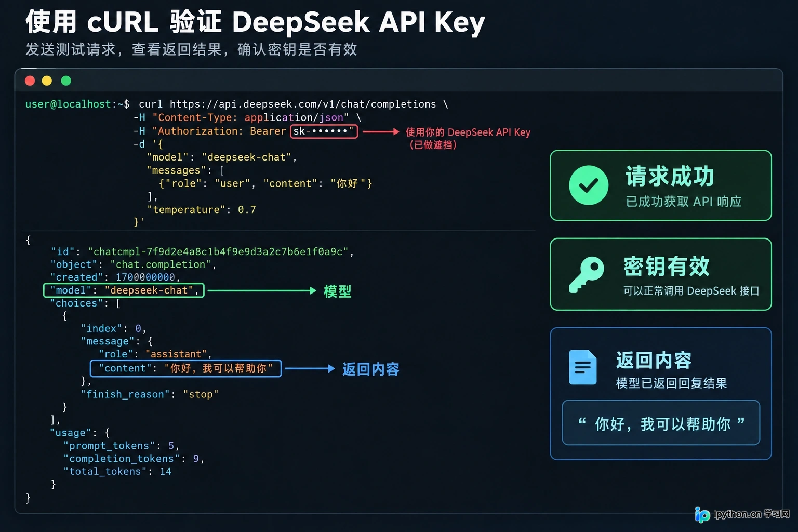Click the "model": "deepseek-chat" line in the request body
This screenshot has height=532, width=798.
pyautogui.click(x=222, y=157)
